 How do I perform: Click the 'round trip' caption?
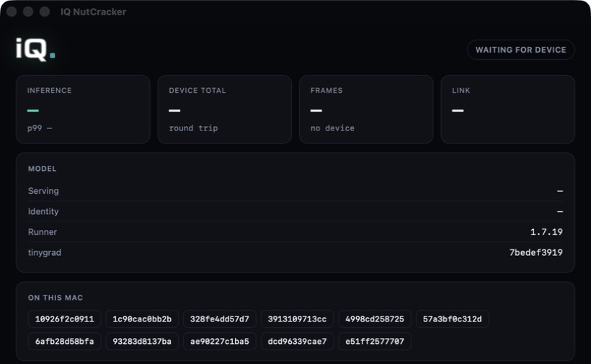click(x=193, y=128)
